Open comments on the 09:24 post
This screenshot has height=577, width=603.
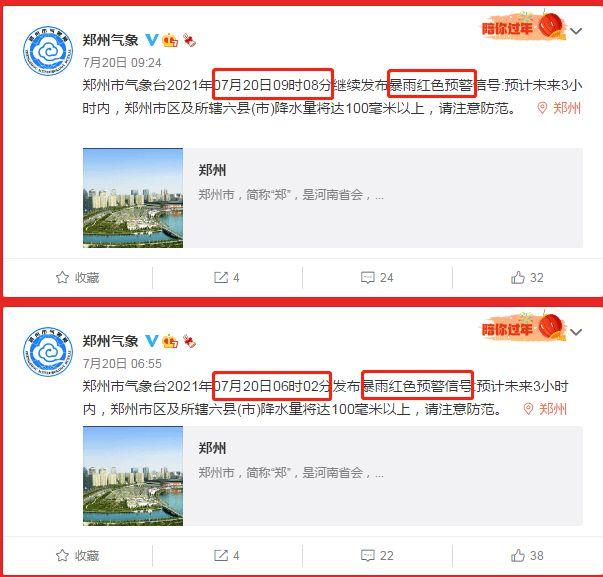pyautogui.click(x=377, y=277)
